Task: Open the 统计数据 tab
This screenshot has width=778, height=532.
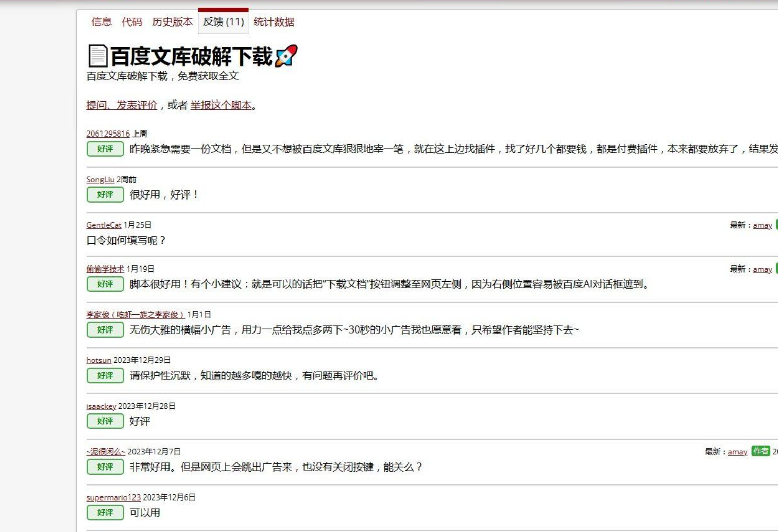Action: point(275,22)
